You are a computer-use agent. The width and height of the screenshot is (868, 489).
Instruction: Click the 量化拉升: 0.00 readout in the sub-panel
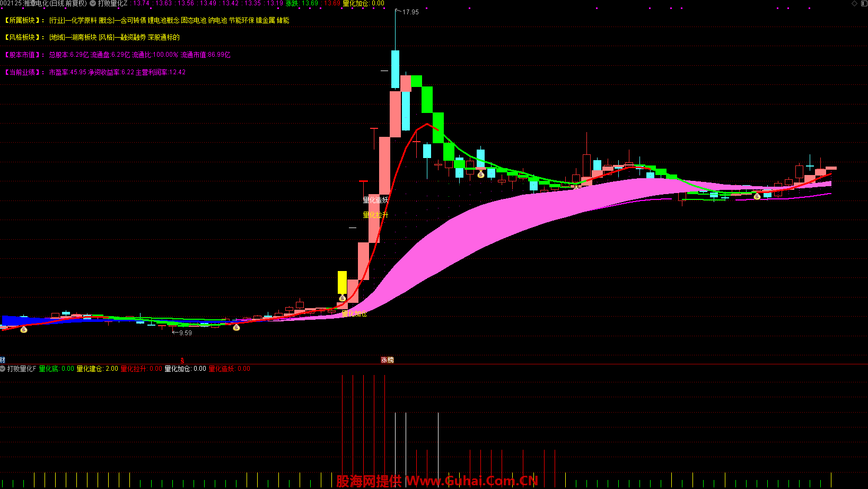point(142,369)
